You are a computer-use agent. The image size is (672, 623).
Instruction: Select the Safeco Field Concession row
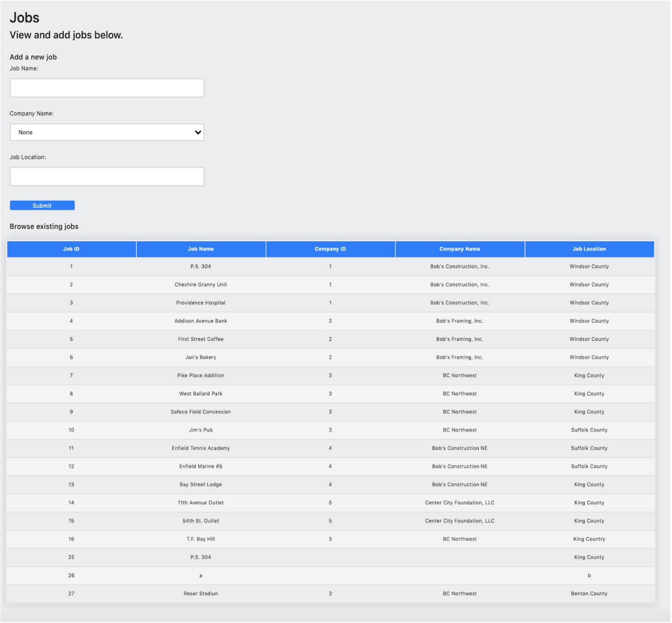pyautogui.click(x=200, y=411)
